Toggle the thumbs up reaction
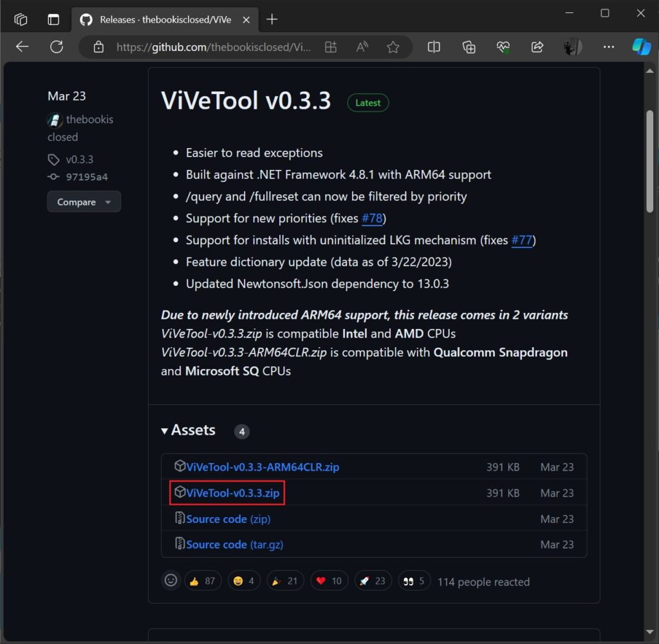The image size is (659, 644). coord(203,580)
